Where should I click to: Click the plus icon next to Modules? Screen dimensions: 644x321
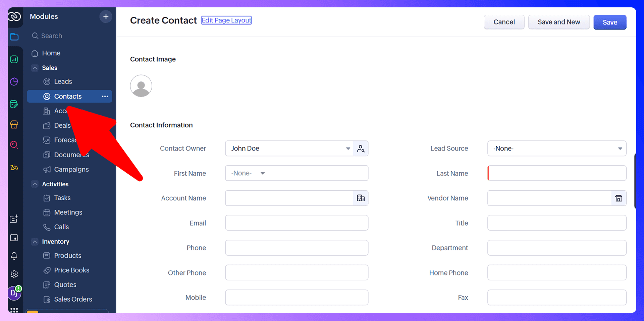(x=106, y=16)
